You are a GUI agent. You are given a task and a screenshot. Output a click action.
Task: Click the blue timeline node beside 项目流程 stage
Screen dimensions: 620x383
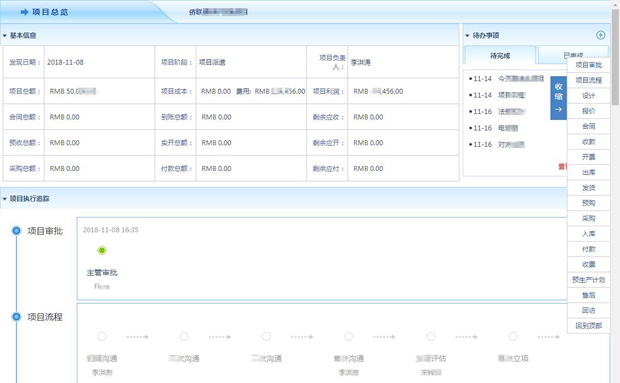click(x=16, y=317)
